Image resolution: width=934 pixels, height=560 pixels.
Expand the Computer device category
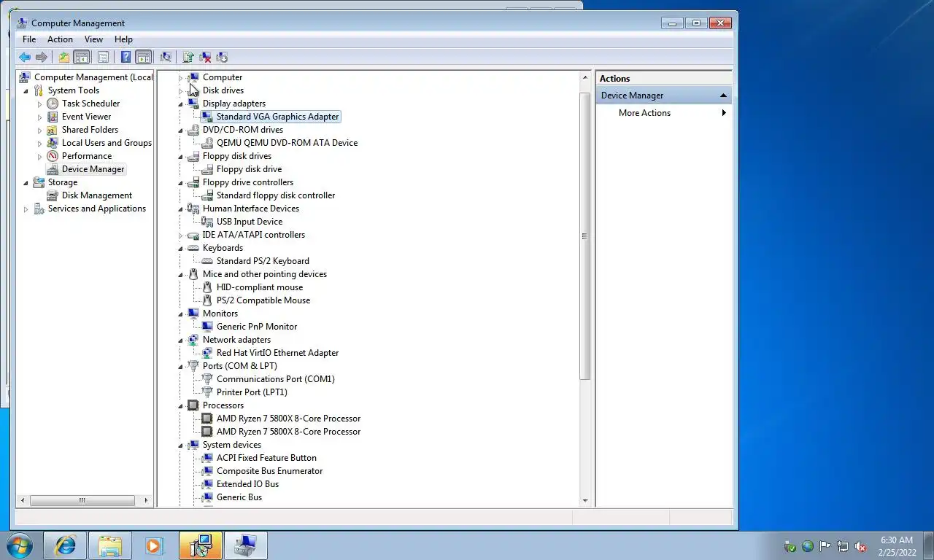[181, 77]
